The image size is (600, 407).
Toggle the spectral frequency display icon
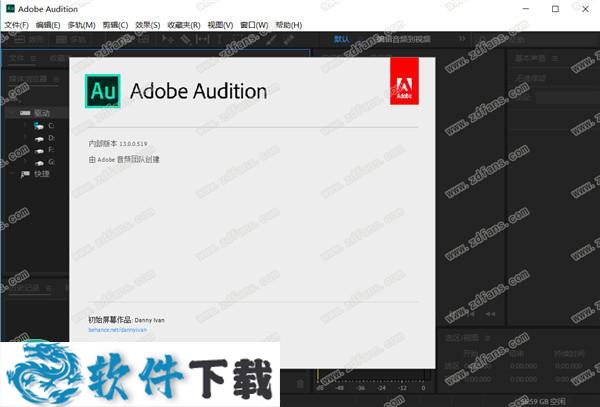point(143,39)
